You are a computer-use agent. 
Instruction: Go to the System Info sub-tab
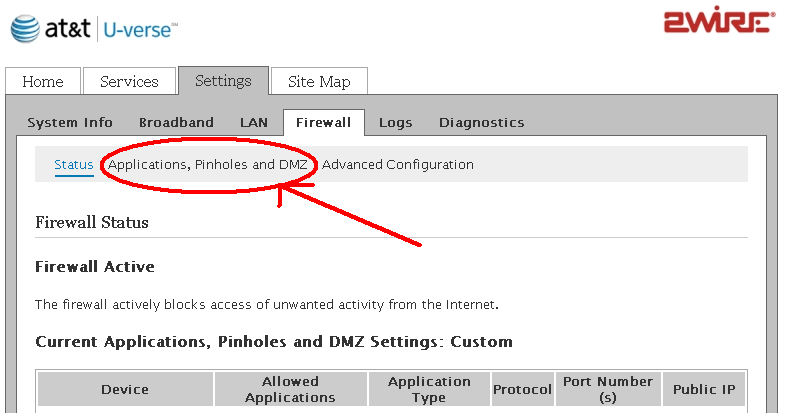click(70, 123)
